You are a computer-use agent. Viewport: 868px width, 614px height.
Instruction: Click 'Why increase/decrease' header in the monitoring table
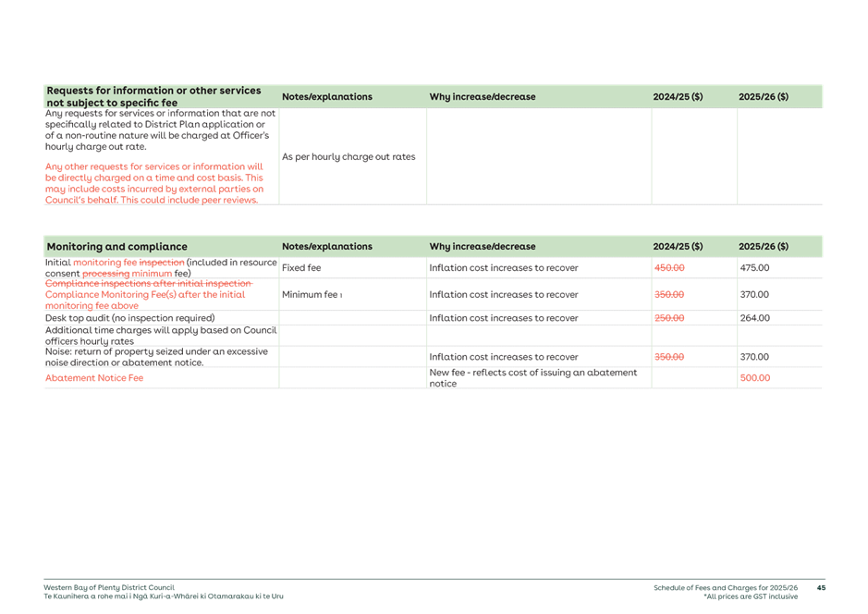482,247
